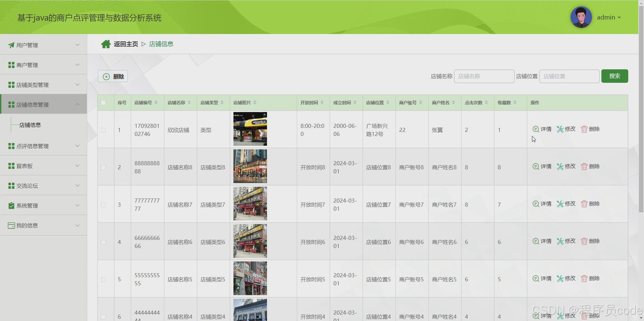This screenshot has width=644, height=321.
Task: Check the box for 店铺名称6 row
Action: (103, 242)
